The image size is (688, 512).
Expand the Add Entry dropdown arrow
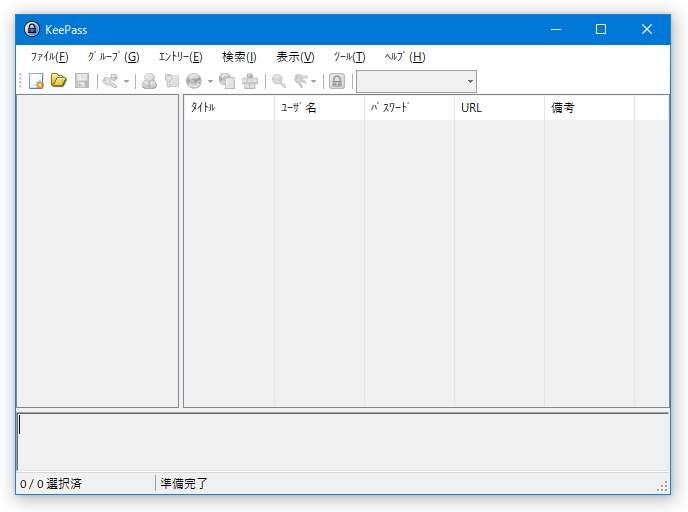[126, 81]
